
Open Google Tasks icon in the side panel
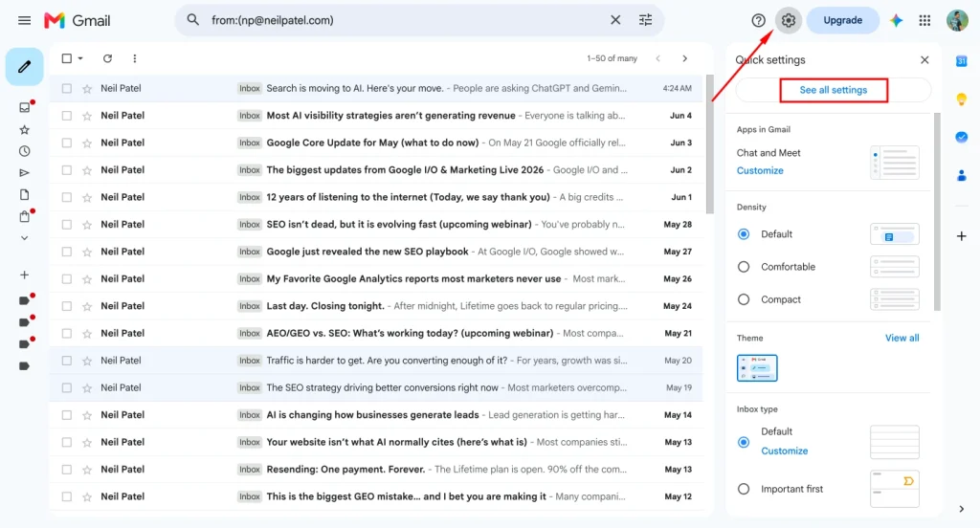click(961, 137)
